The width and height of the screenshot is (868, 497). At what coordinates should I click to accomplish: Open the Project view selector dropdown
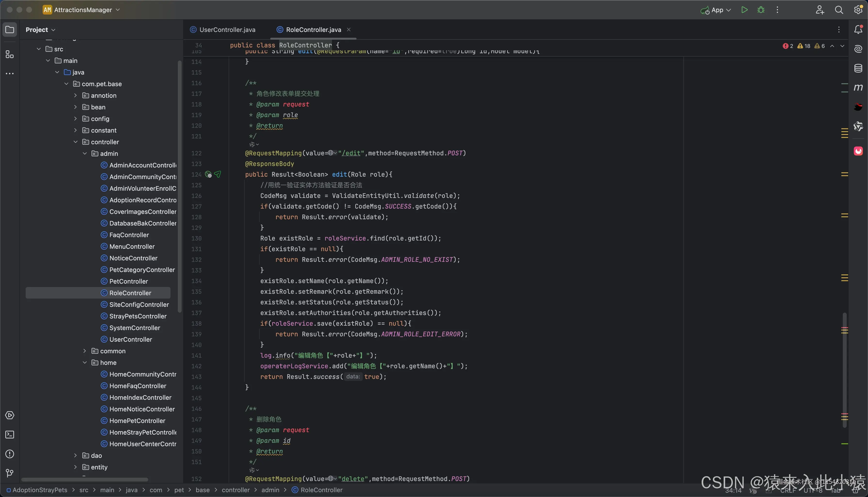(40, 30)
